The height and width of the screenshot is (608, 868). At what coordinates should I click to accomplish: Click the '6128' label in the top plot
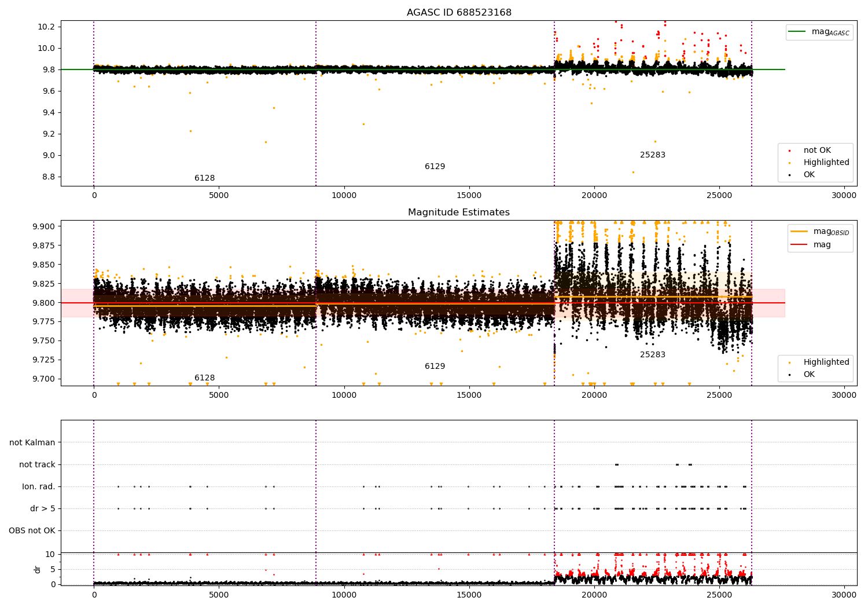pos(204,178)
